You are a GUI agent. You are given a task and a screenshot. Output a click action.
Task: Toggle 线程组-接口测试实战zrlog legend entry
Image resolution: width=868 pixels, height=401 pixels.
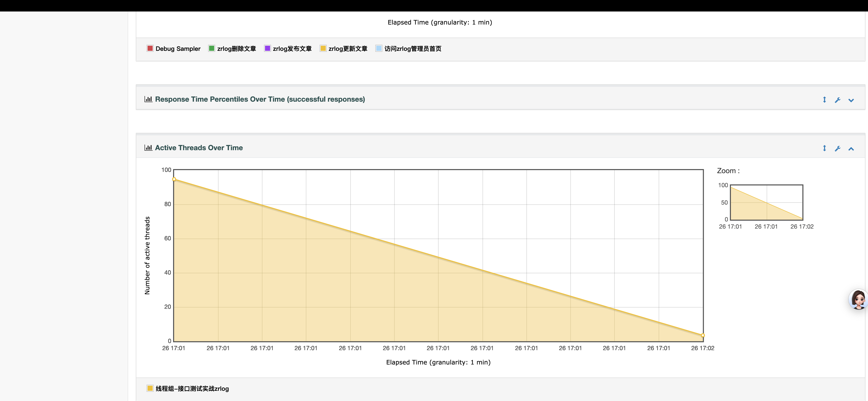coord(192,388)
